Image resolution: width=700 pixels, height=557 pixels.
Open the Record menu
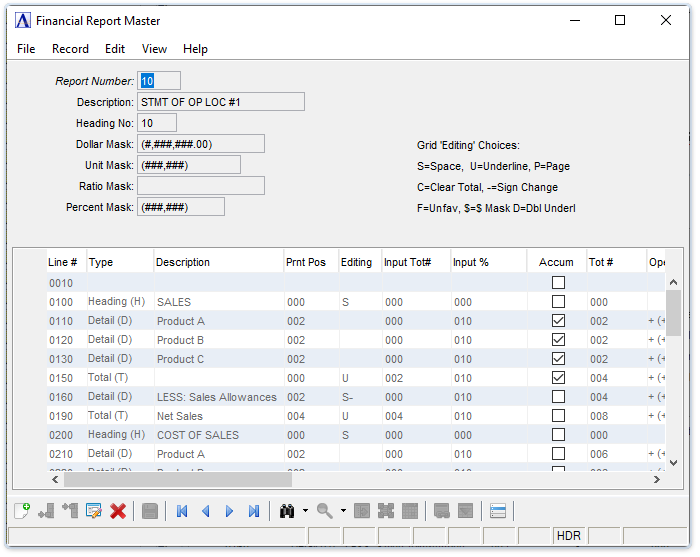tap(70, 49)
